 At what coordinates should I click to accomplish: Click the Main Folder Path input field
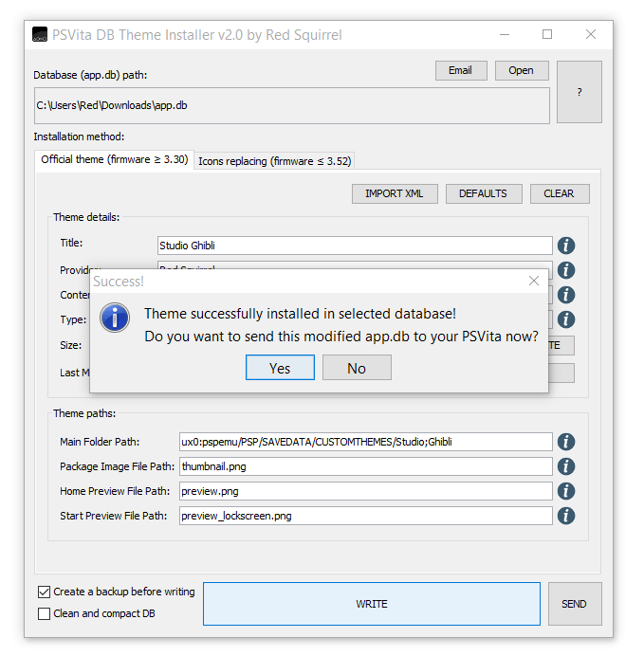click(365, 442)
